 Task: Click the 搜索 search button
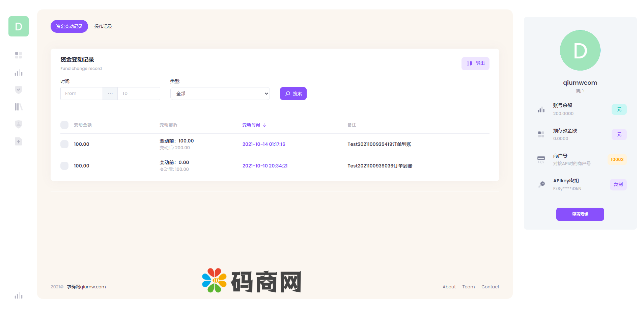(x=293, y=94)
